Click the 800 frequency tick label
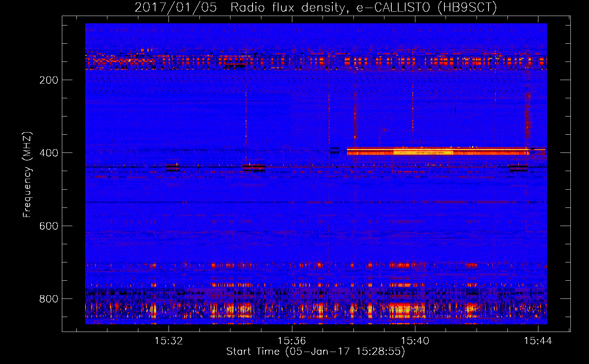 click(x=49, y=299)
